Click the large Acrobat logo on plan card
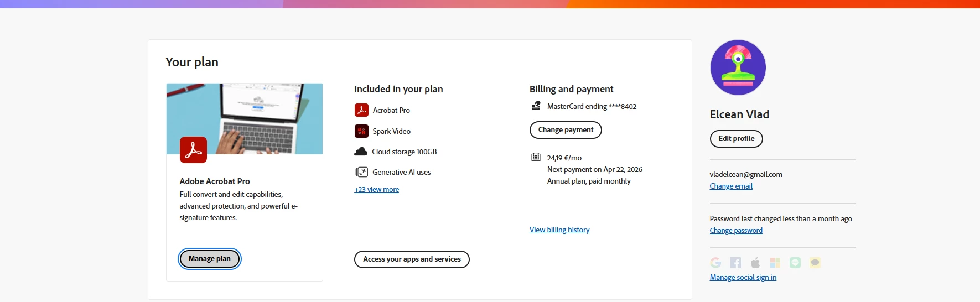The width and height of the screenshot is (980, 302). (193, 150)
